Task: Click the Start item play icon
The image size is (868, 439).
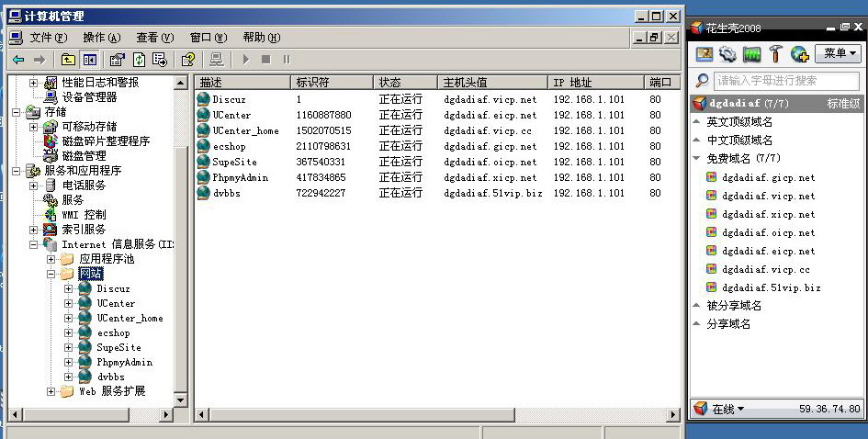Action: point(246,59)
